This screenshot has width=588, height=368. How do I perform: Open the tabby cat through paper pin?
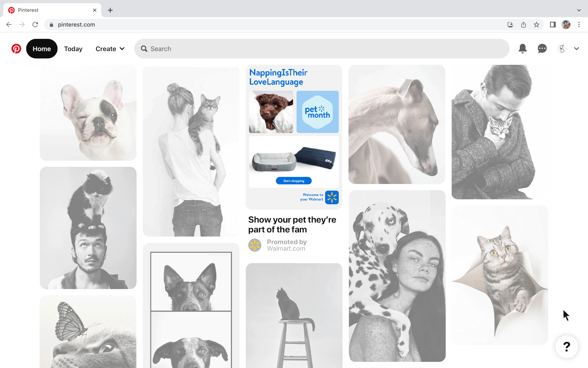(500, 275)
